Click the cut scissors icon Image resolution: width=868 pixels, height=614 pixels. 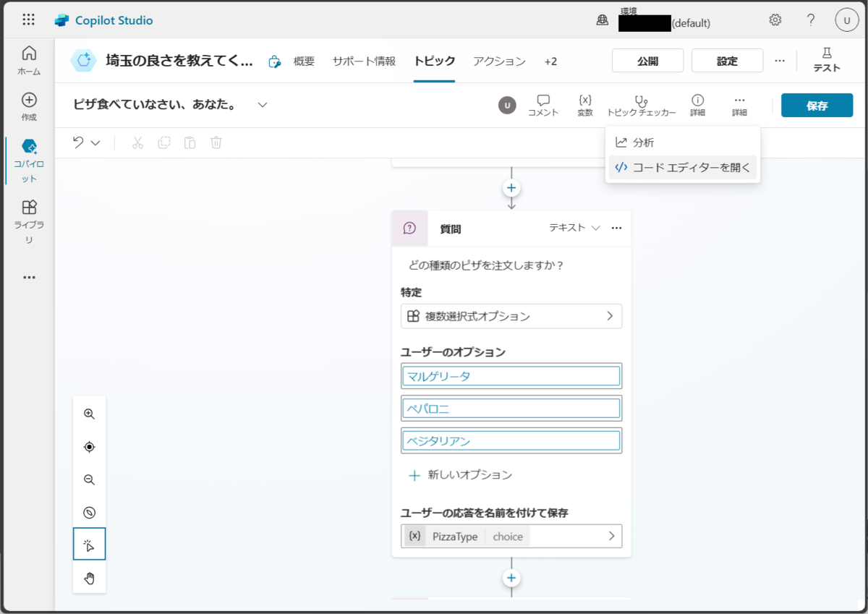pyautogui.click(x=138, y=142)
